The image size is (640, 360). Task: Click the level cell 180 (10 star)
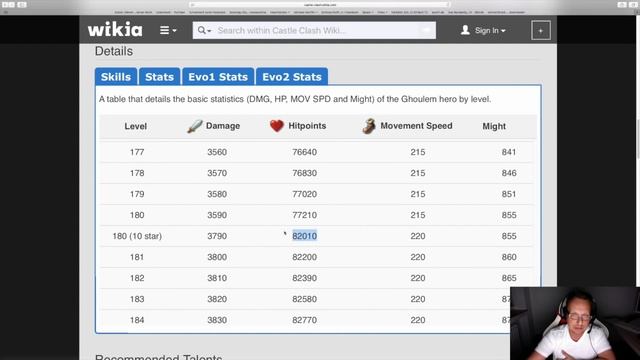coord(137,236)
